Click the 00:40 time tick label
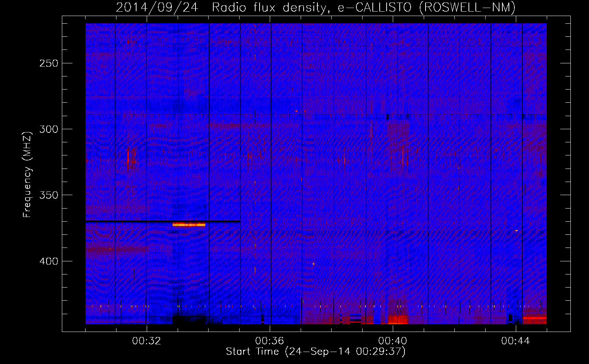The image size is (589, 364). pos(393,341)
